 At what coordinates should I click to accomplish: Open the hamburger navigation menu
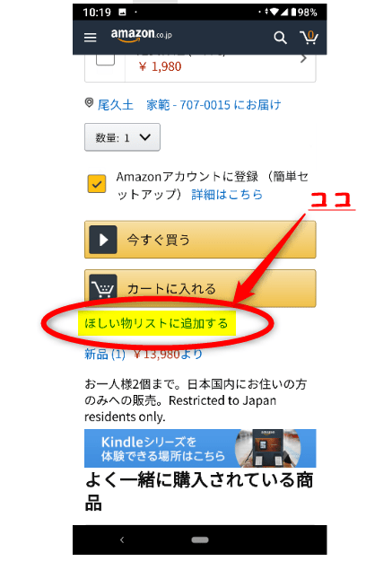click(90, 38)
